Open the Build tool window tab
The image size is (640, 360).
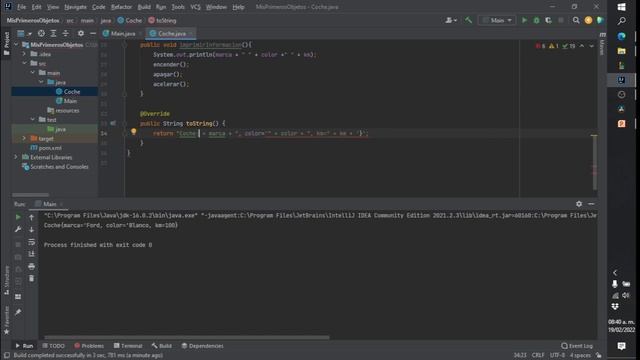click(162, 346)
